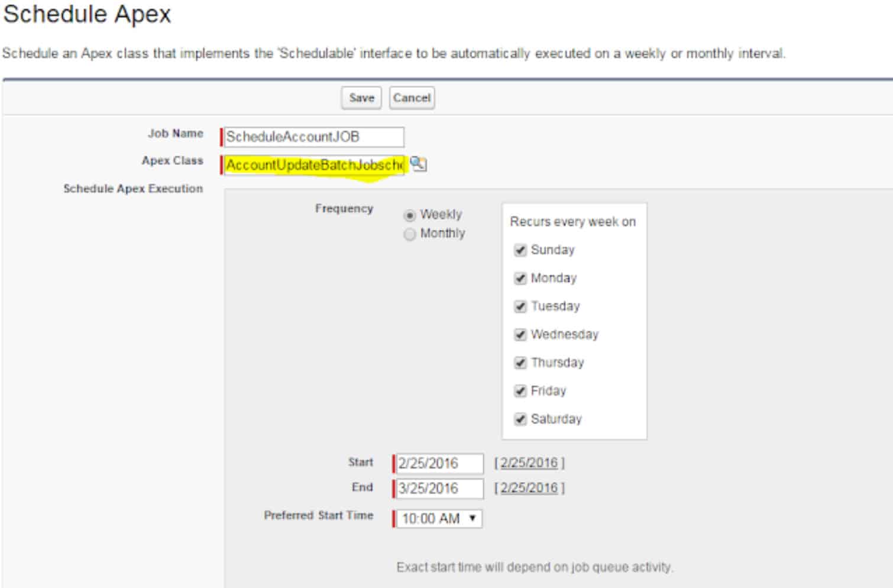
Task: Toggle the Tuesday checkbox
Action: point(520,306)
